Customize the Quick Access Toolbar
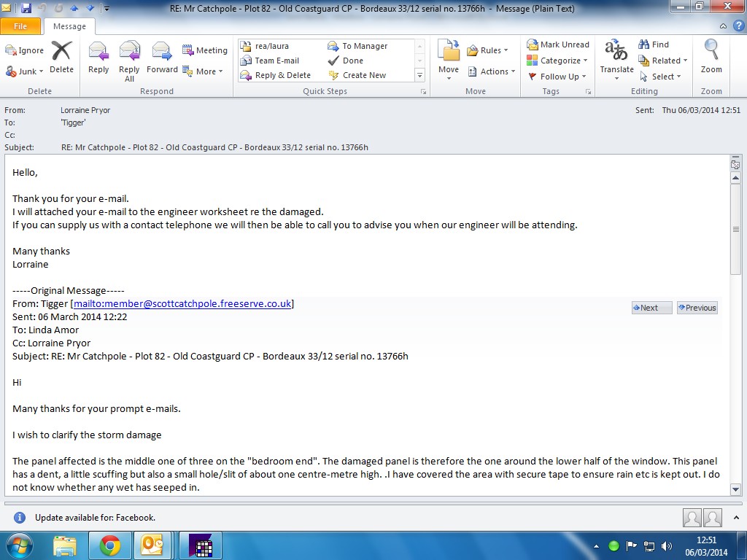The image size is (747, 560). coord(107,9)
